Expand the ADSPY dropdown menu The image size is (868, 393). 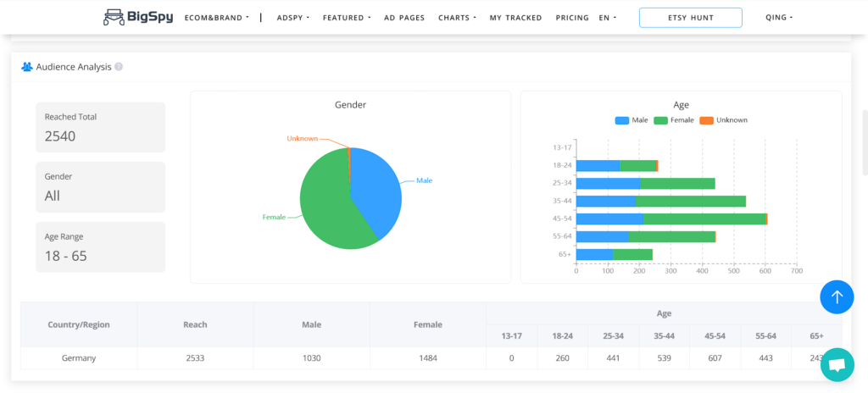click(x=292, y=18)
